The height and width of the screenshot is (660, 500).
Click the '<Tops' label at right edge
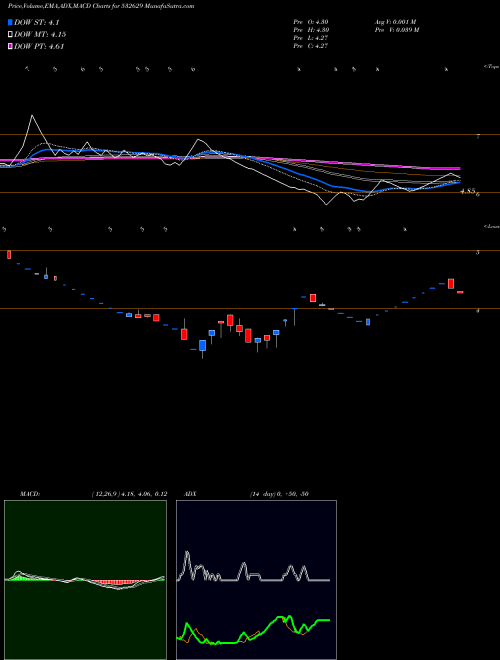tap(492, 67)
